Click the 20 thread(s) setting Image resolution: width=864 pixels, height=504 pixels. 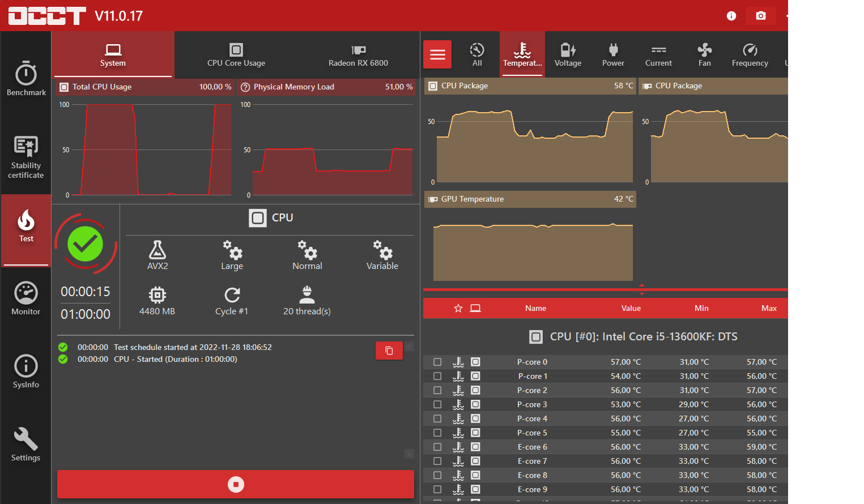click(307, 301)
